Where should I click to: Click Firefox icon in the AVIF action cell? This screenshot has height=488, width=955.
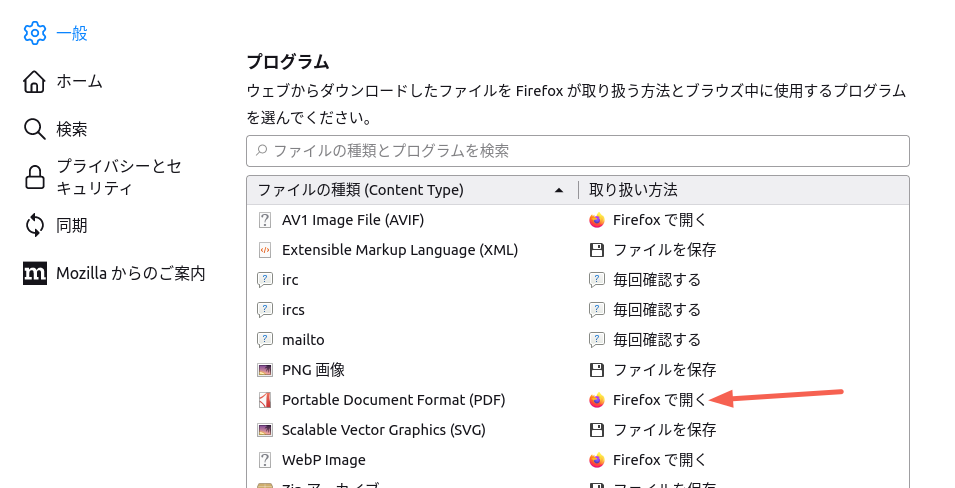[x=597, y=220]
